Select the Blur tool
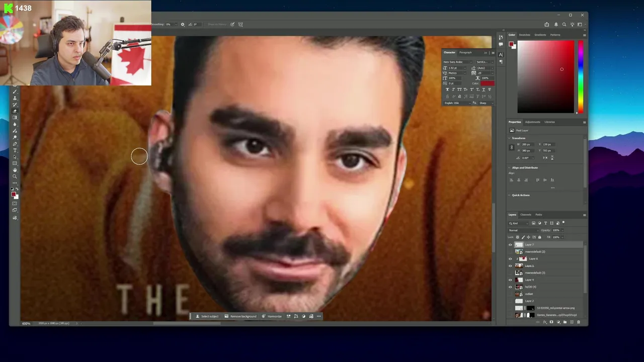 tap(15, 124)
